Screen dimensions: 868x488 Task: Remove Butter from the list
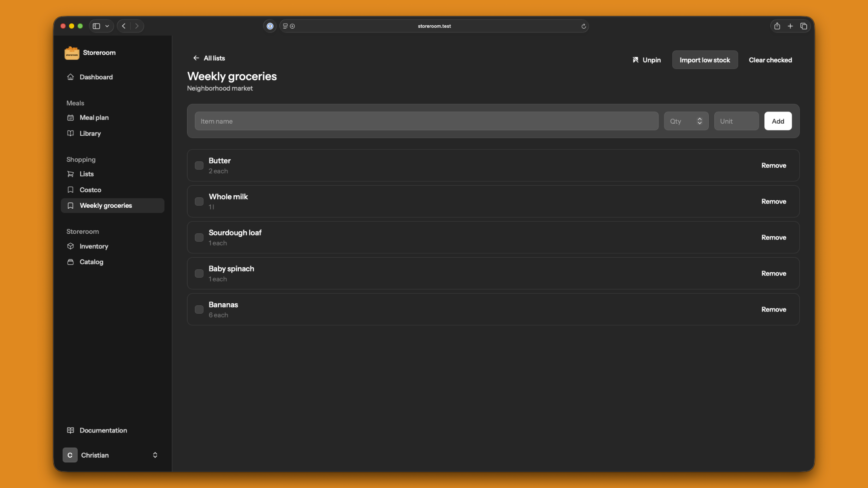[x=773, y=166]
